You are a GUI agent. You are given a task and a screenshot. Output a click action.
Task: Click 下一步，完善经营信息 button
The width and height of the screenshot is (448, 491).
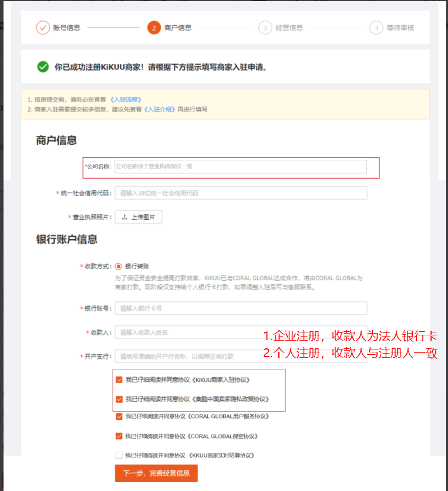156,473
